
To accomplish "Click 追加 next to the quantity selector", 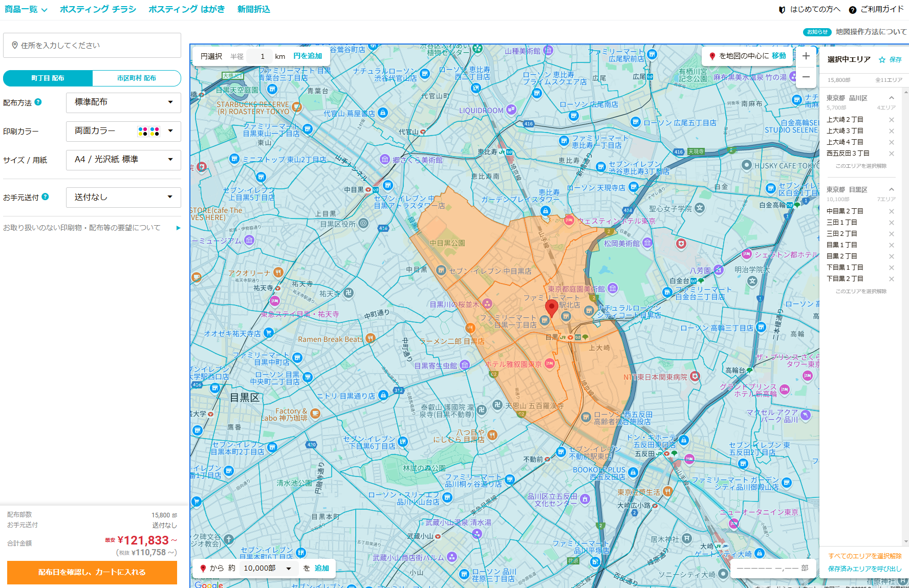I will [x=321, y=568].
